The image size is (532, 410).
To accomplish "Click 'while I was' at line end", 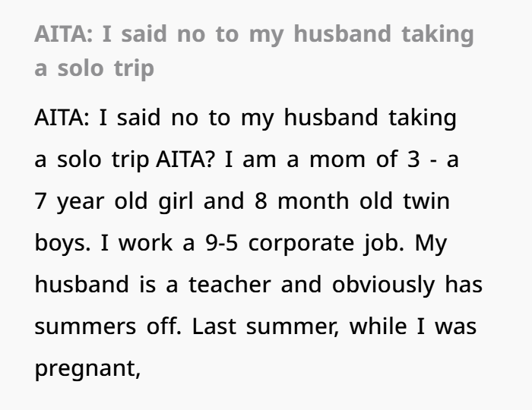I will point(413,326).
